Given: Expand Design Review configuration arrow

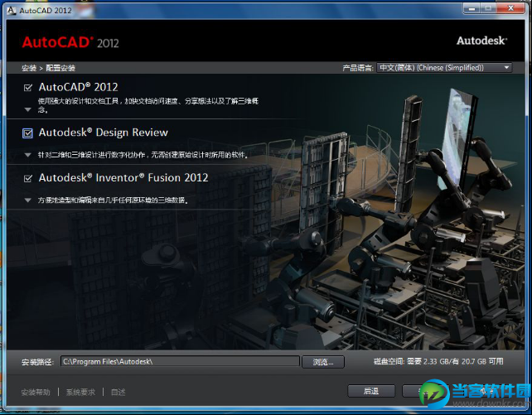Looking at the screenshot, I should [28, 155].
